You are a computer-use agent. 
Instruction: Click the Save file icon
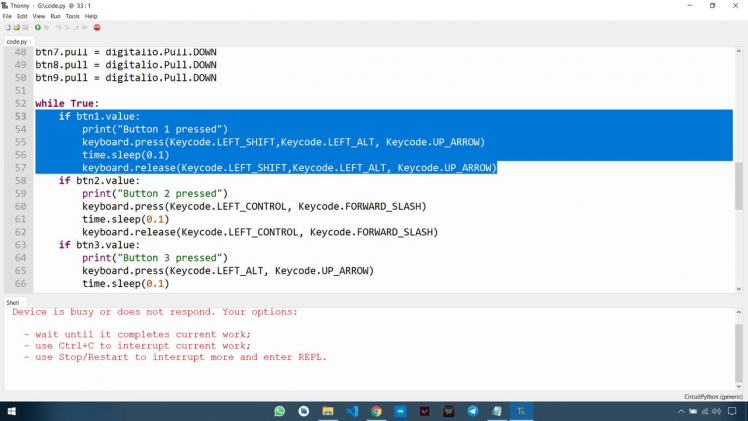(x=25, y=27)
